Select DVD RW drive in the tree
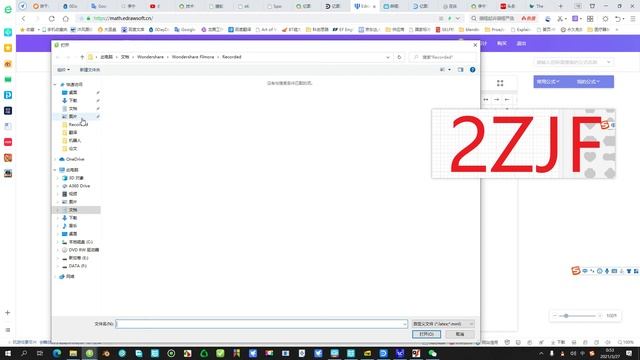 [x=80, y=250]
